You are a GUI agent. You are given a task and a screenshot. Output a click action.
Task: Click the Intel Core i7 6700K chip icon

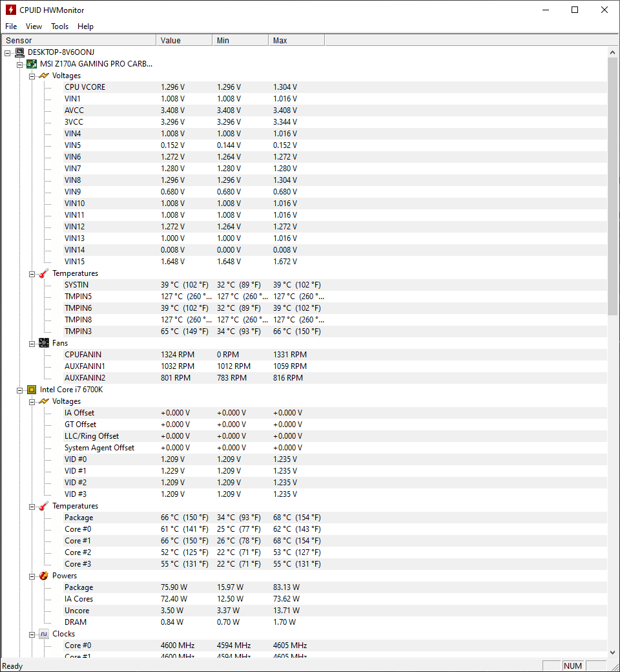pos(32,390)
